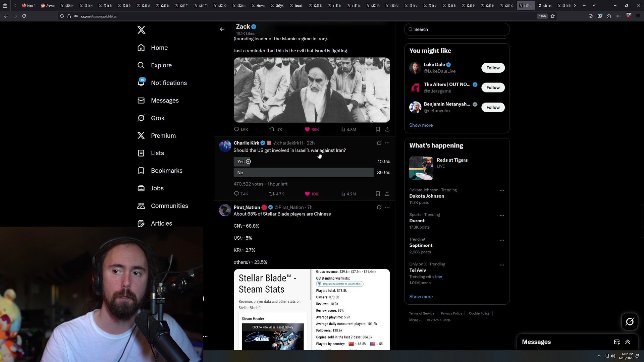Follow Luke Dale
Screen dimensions: 644x362
tap(493, 68)
